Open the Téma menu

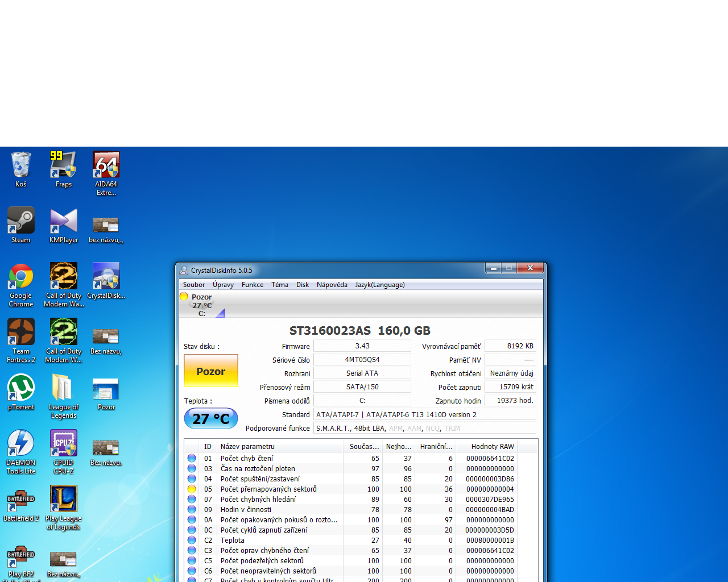coord(280,285)
